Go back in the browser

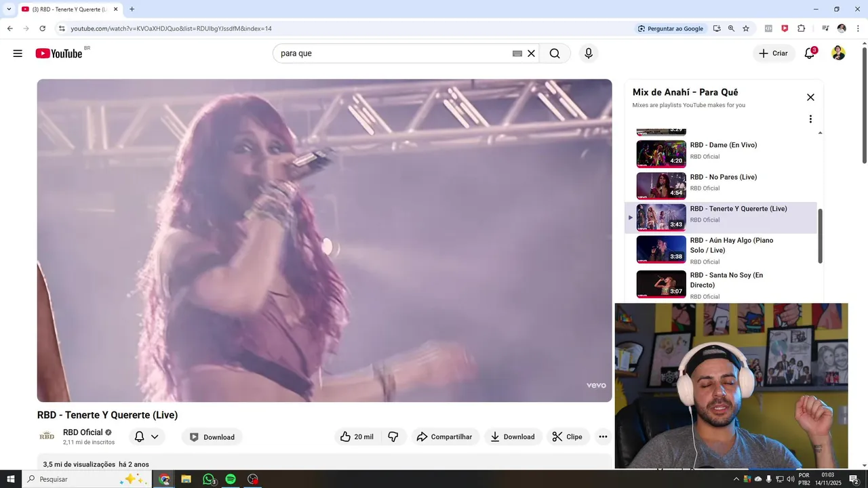10,28
